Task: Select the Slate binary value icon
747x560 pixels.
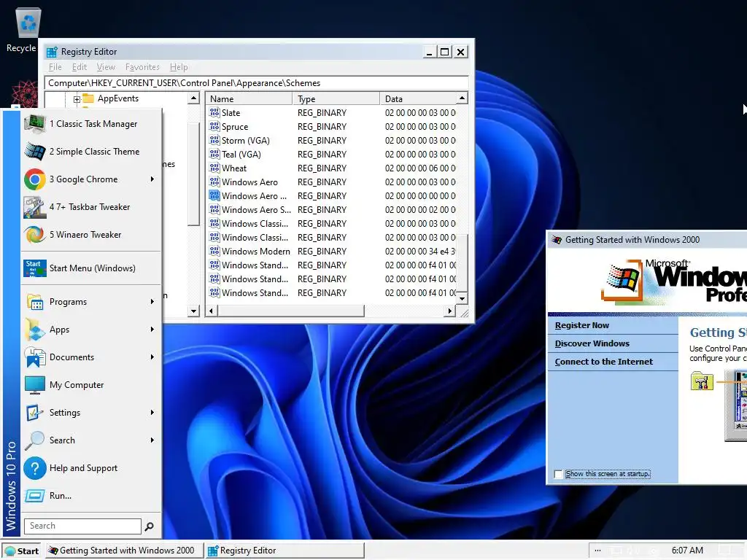Action: click(214, 113)
